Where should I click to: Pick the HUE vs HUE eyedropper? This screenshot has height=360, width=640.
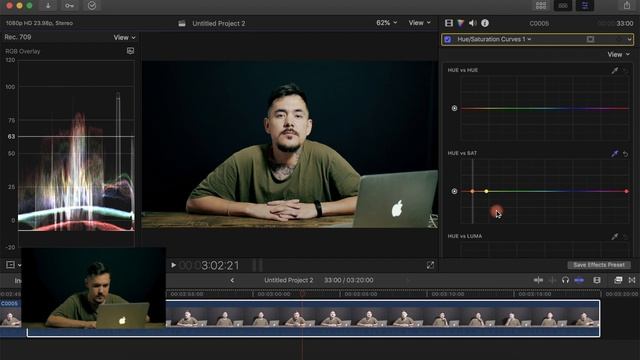[615, 70]
